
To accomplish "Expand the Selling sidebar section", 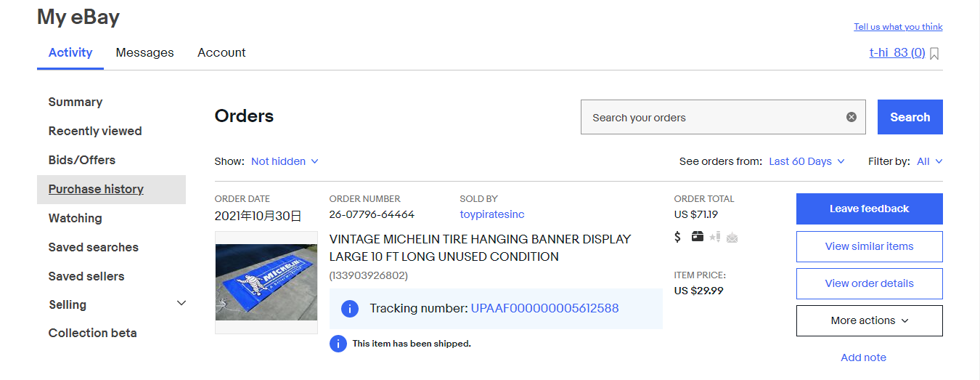I will coord(181,304).
